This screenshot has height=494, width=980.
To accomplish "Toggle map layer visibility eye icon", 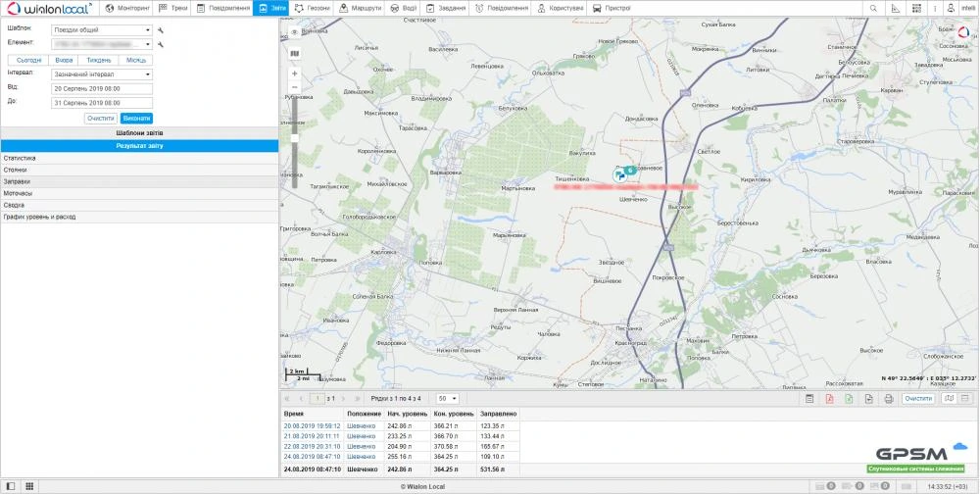I will 295,32.
